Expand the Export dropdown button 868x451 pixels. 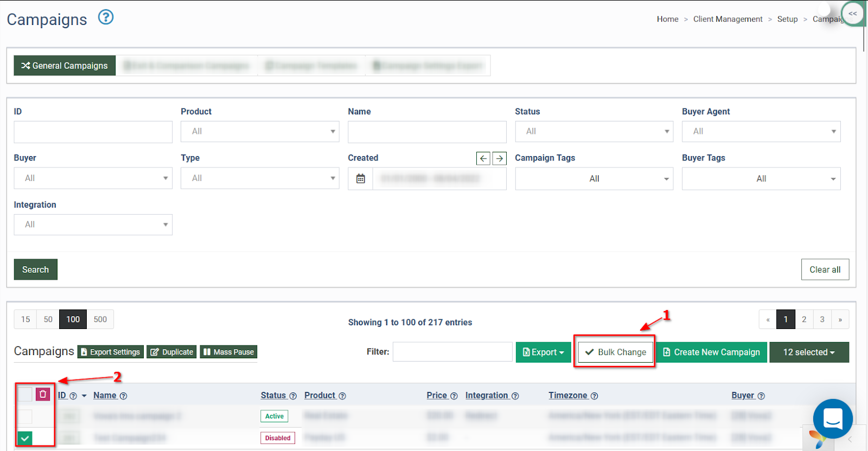pyautogui.click(x=543, y=352)
